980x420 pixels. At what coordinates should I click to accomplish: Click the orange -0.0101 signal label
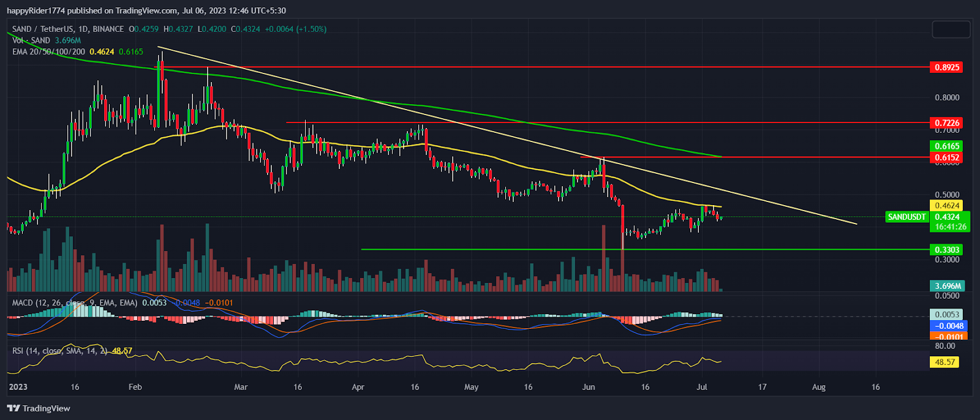(948, 337)
